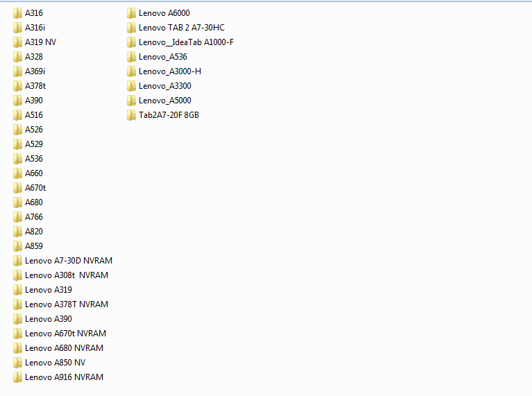Image resolution: width=532 pixels, height=396 pixels.
Task: Click the 'A319 NV' folder name
Action: pos(41,42)
